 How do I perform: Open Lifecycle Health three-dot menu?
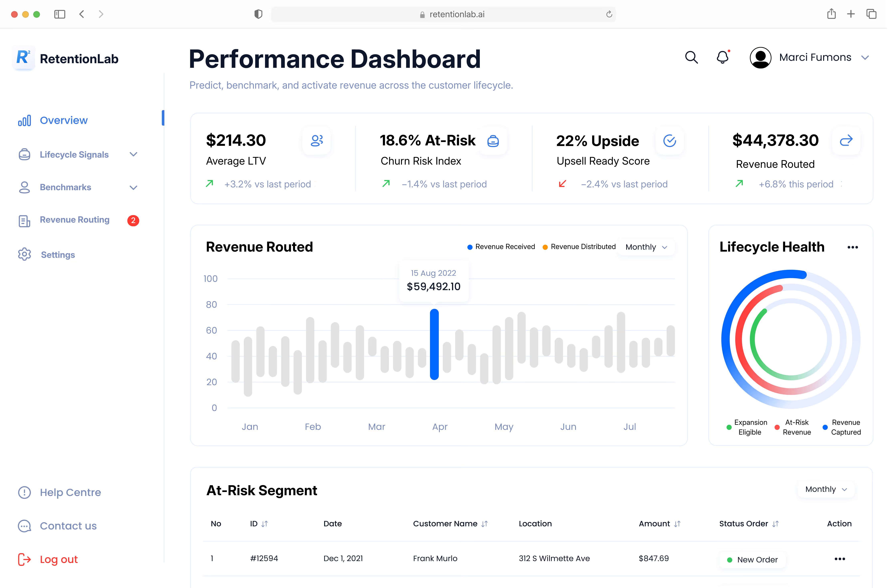(853, 247)
